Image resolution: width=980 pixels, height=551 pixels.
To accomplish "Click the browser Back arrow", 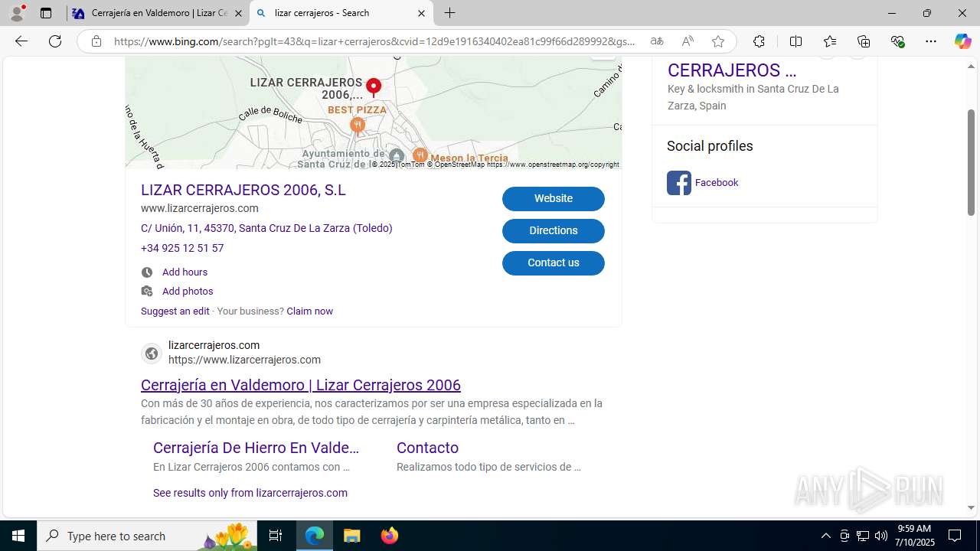I will pyautogui.click(x=21, y=41).
